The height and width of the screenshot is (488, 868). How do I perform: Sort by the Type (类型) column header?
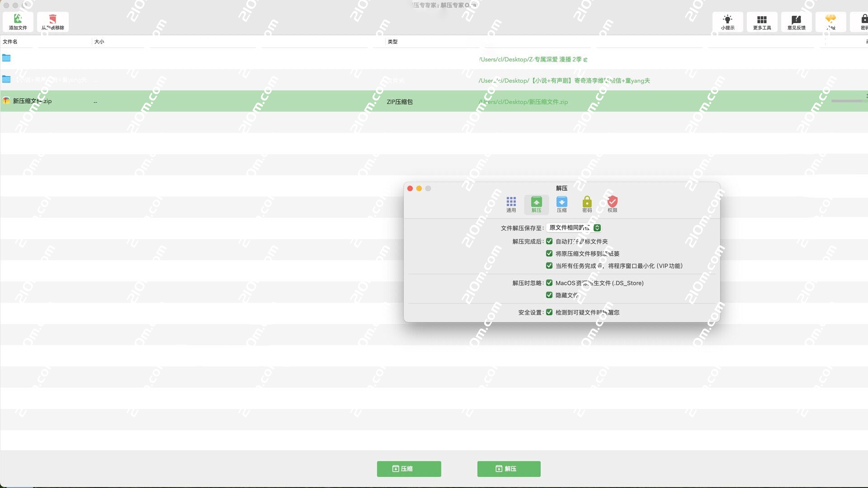(392, 42)
